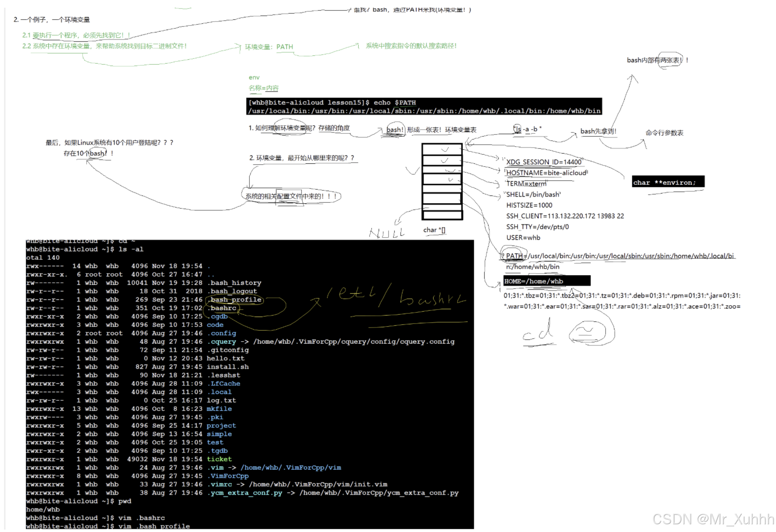
Task: Click the text '系统中搜索指令的默认搜索路径!'
Action: [411, 46]
